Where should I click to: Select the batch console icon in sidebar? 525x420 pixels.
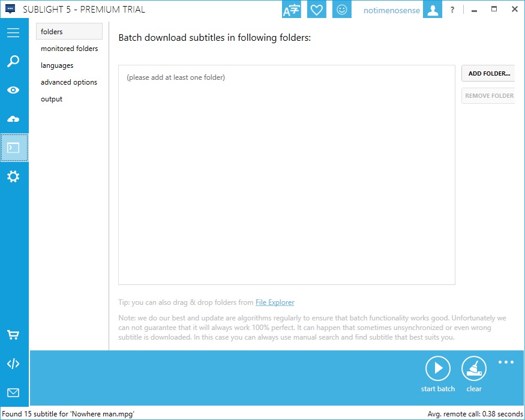tap(13, 148)
